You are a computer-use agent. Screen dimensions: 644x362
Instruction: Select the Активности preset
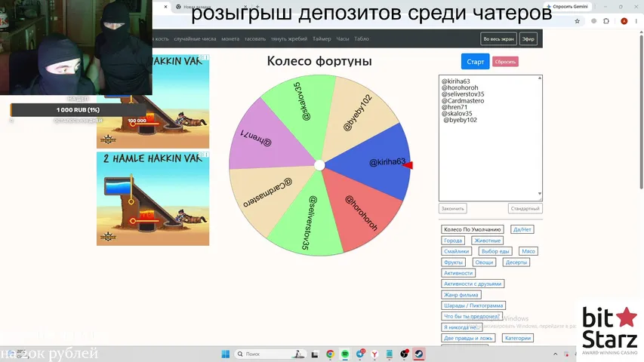458,273
